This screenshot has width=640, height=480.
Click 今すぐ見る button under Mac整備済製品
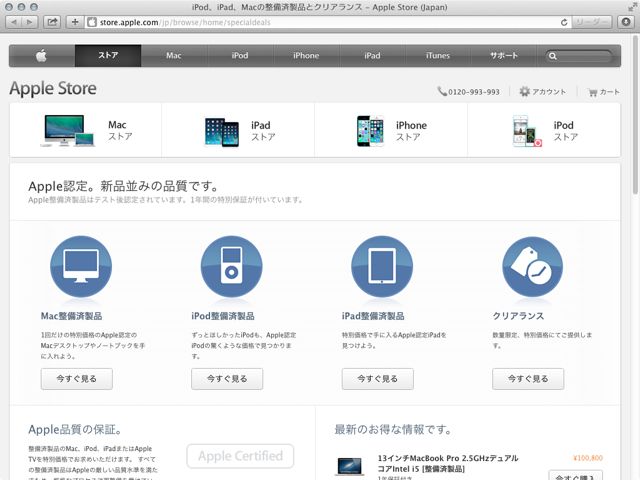(77, 379)
